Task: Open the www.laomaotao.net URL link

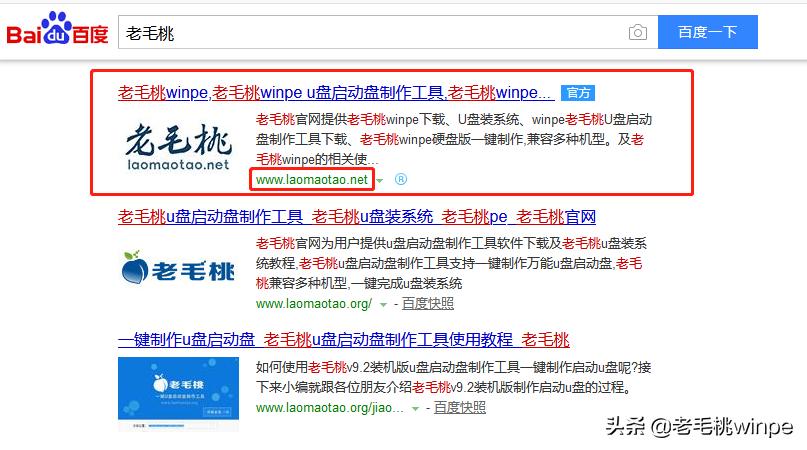Action: 312,180
